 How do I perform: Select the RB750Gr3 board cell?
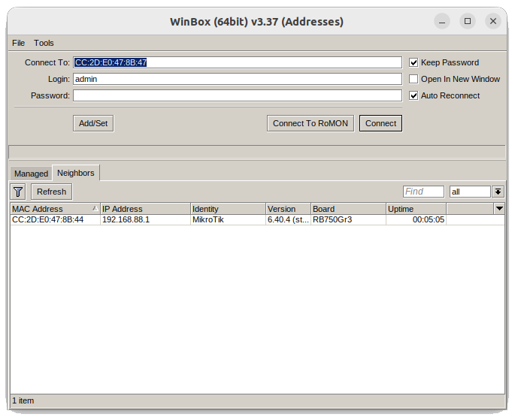click(x=348, y=220)
